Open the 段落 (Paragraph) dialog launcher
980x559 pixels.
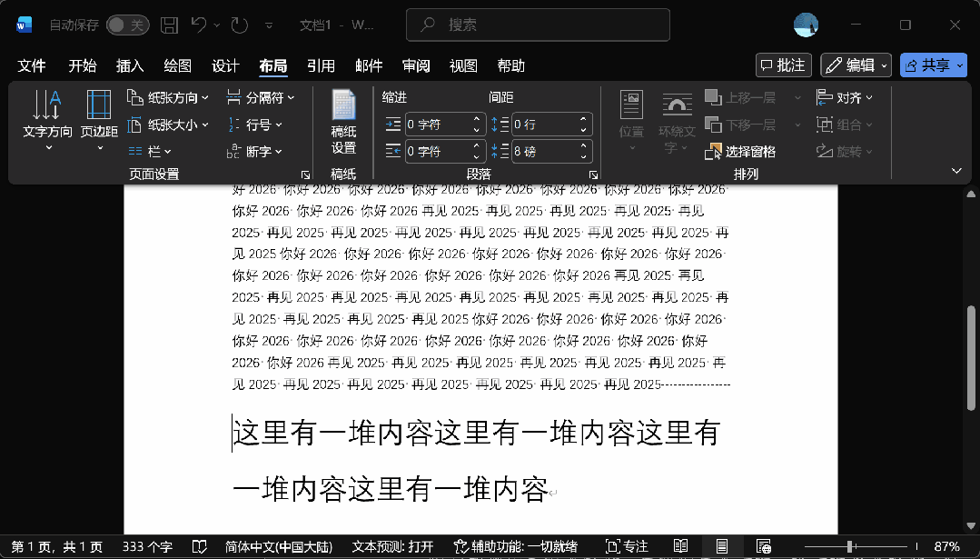(593, 175)
